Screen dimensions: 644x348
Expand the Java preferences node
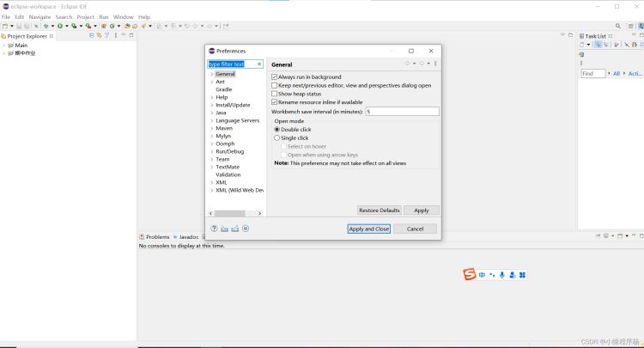tap(211, 113)
